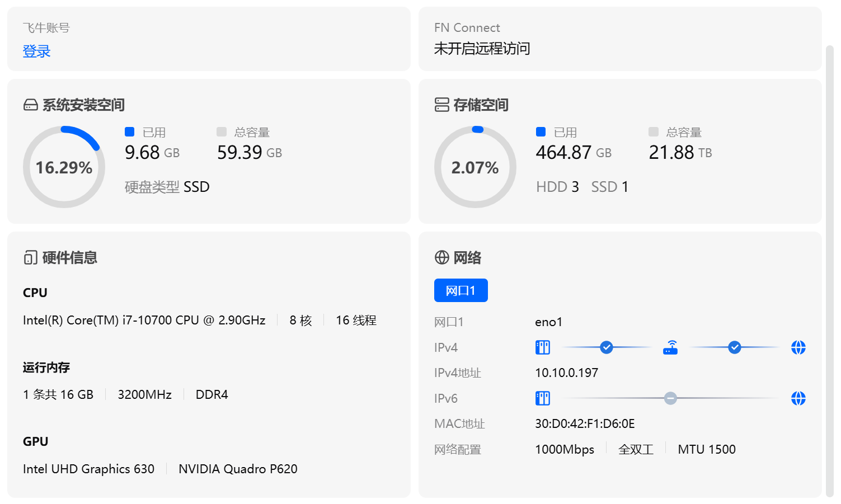Click the blue 已用 swatch in storage space
Image resolution: width=841 pixels, height=504 pixels.
coord(541,132)
